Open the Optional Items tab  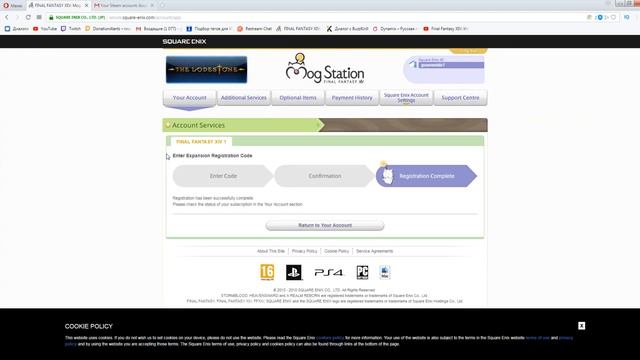coord(298,98)
